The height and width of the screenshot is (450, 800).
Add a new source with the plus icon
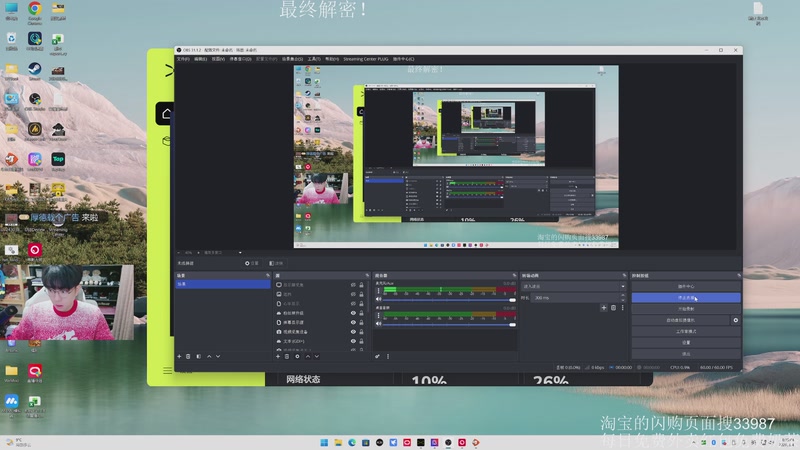tap(278, 356)
